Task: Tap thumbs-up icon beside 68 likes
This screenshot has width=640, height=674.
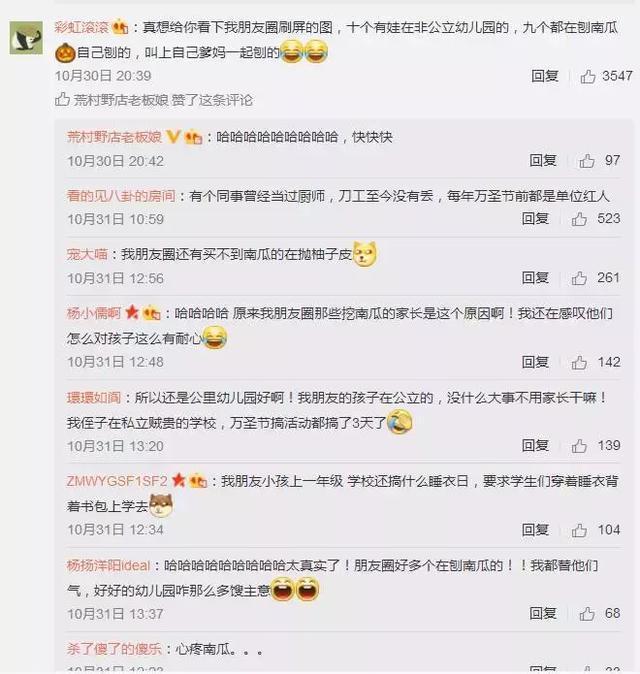Action: click(x=587, y=614)
